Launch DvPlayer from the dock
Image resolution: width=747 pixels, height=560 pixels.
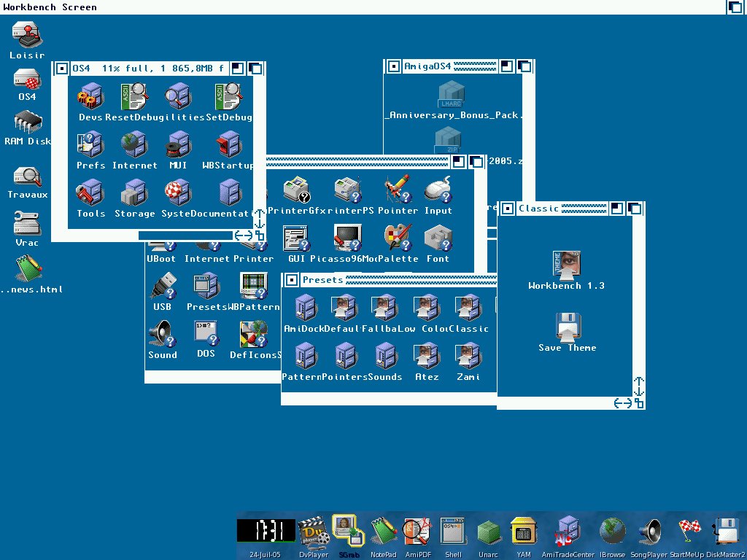coord(314,532)
